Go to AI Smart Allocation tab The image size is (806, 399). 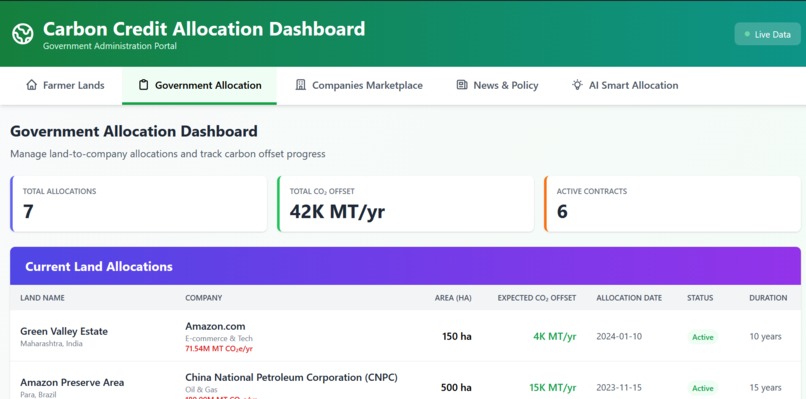point(625,86)
